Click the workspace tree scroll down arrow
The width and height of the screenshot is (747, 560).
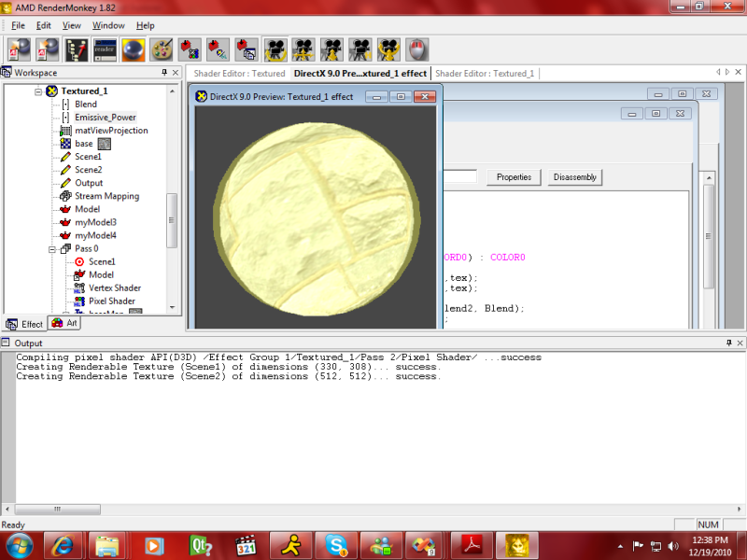(x=173, y=308)
